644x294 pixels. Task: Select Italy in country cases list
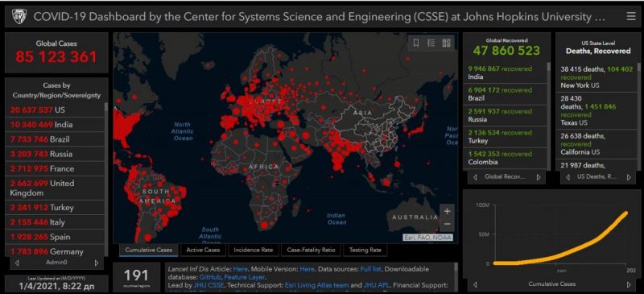click(x=55, y=222)
